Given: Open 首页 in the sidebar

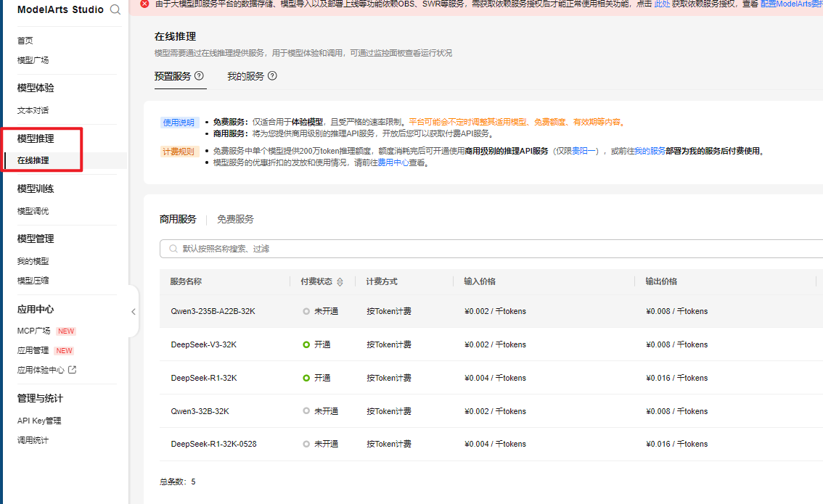Looking at the screenshot, I should [25, 41].
